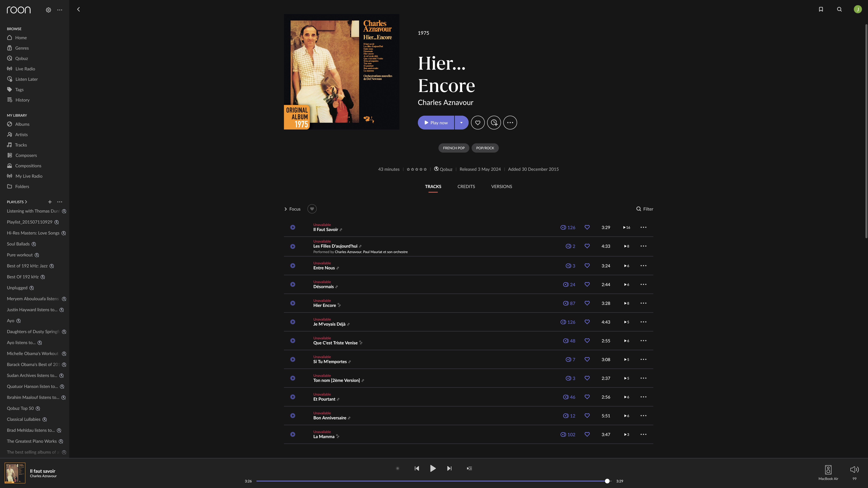
Task: Open the playlists more options menu
Action: click(60, 202)
